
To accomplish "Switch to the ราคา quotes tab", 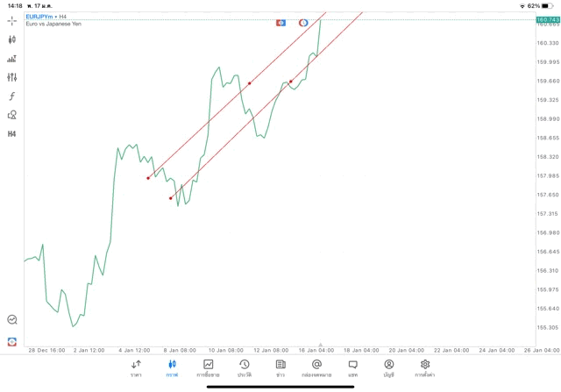I will tap(136, 368).
